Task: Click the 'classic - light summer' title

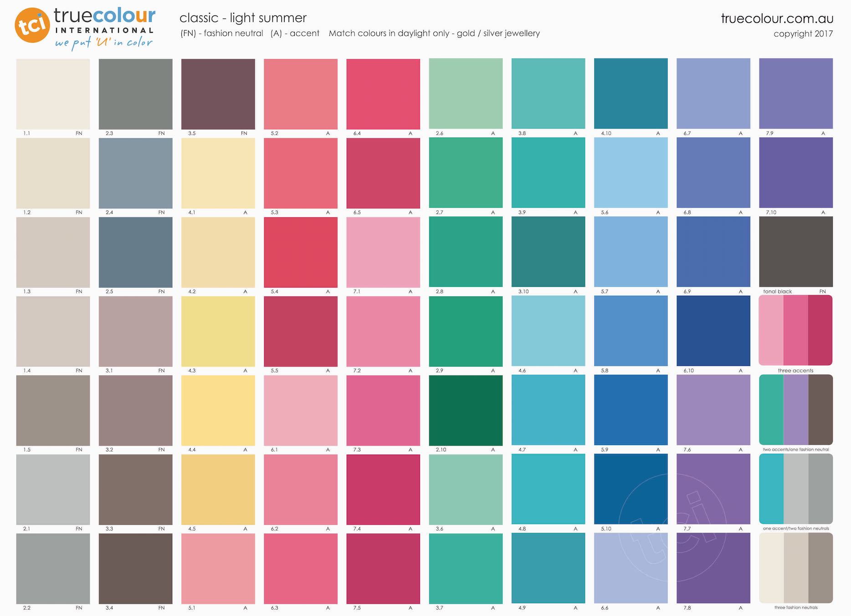Action: (243, 18)
